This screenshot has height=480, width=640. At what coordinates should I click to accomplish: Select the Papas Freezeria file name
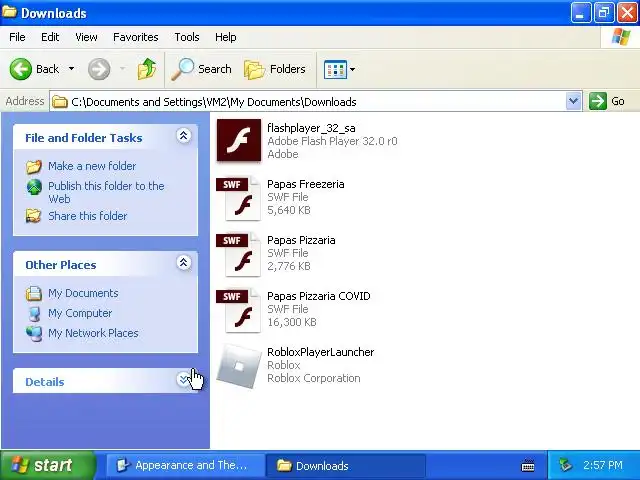coord(306,184)
